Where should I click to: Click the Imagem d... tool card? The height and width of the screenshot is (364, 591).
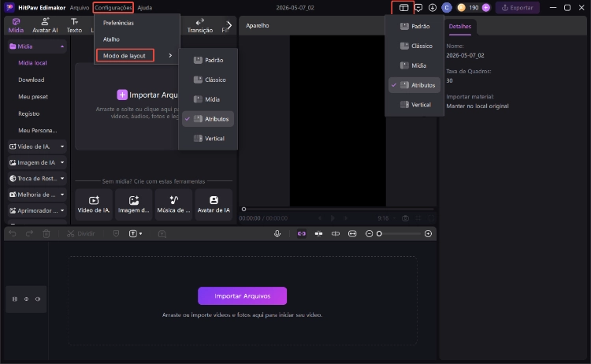point(134,204)
